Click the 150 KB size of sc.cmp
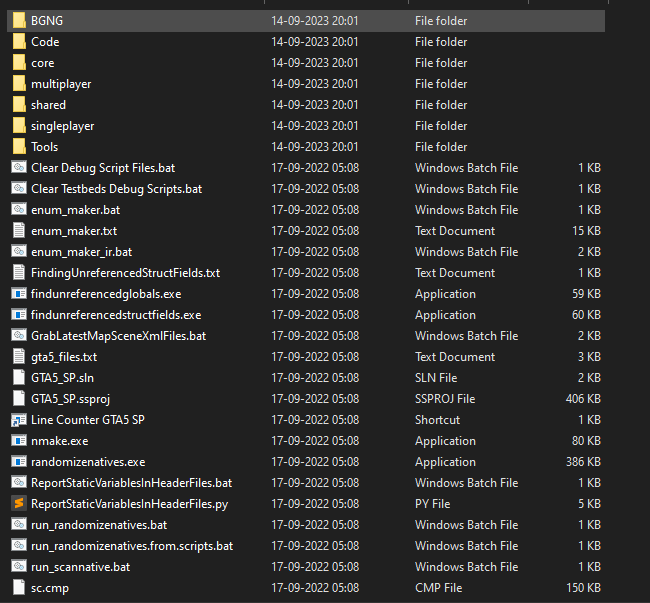650x603 pixels. (x=583, y=588)
